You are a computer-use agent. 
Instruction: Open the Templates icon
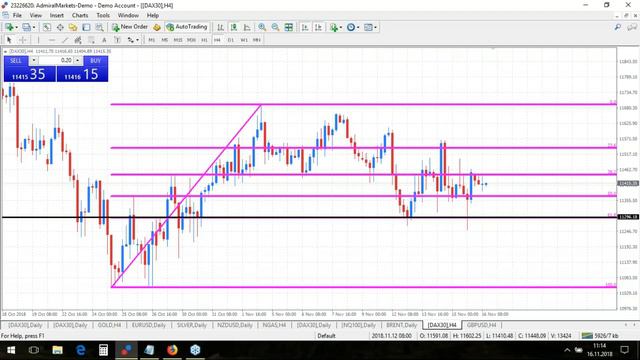click(368, 27)
